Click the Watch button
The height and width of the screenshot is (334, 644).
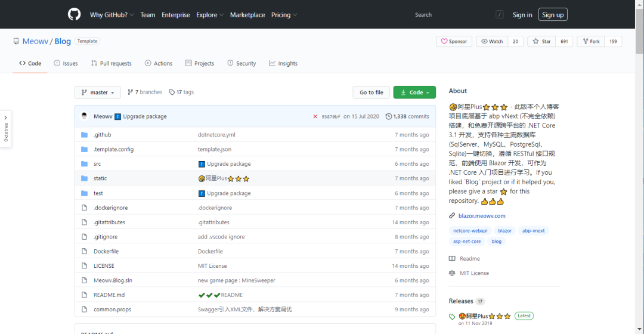pos(492,42)
